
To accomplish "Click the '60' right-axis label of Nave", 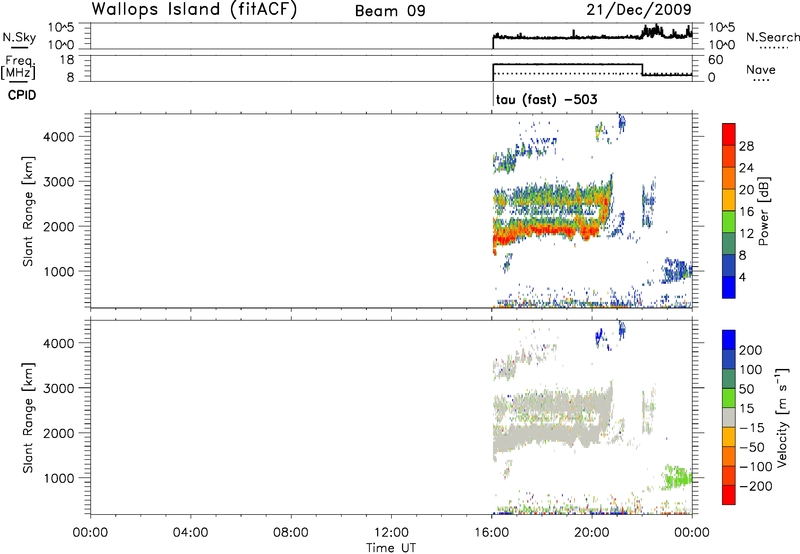I will (716, 60).
